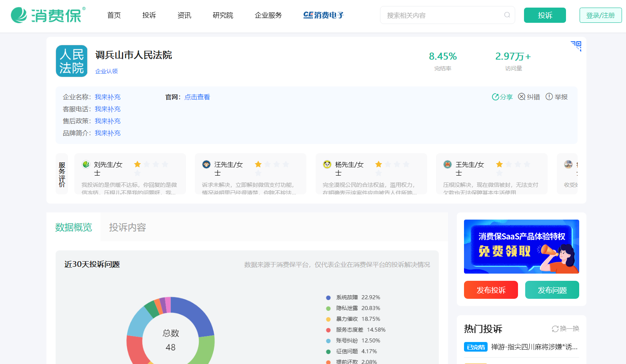
Task: Click 我来补充 next to 客服电话
Action: click(108, 109)
